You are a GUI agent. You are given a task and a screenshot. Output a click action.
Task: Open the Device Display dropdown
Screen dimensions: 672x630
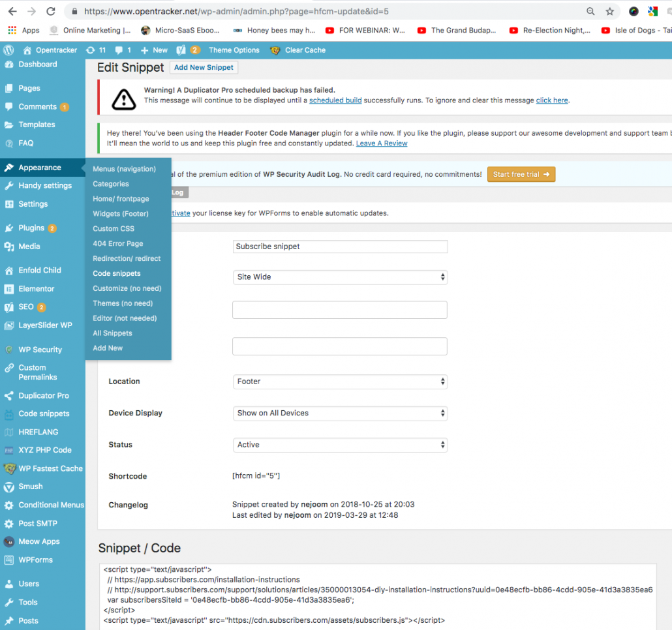pos(340,413)
